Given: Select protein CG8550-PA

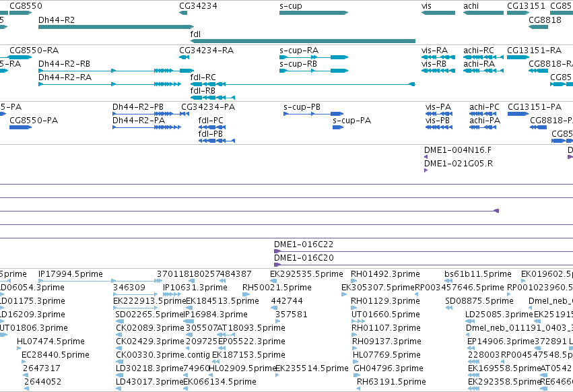Looking at the screenshot, I should click(34, 121).
